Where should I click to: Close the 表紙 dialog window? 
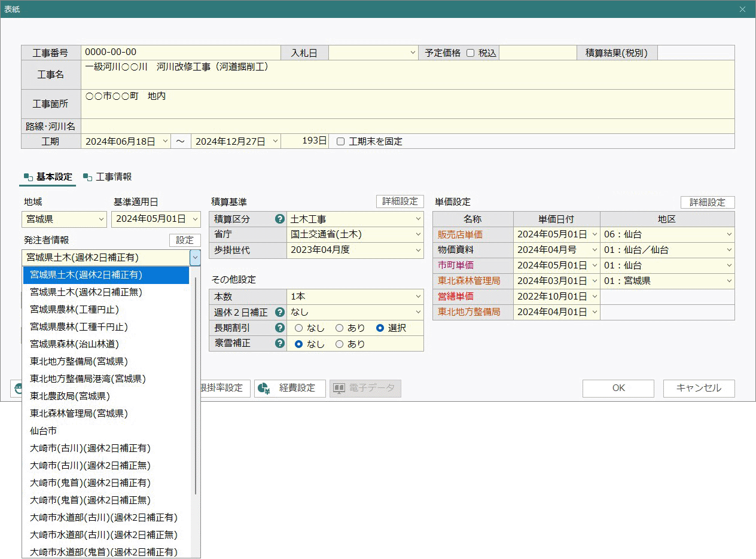pos(742,9)
